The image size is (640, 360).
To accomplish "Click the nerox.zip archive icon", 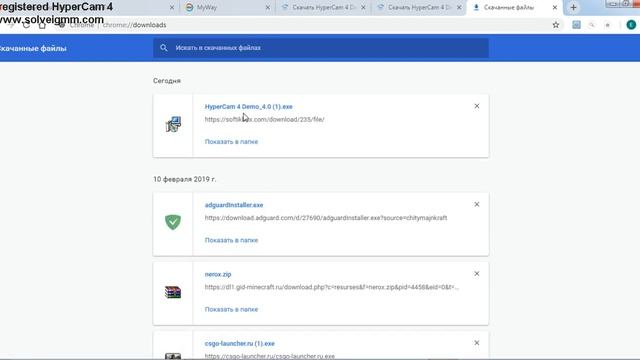I will click(x=173, y=292).
